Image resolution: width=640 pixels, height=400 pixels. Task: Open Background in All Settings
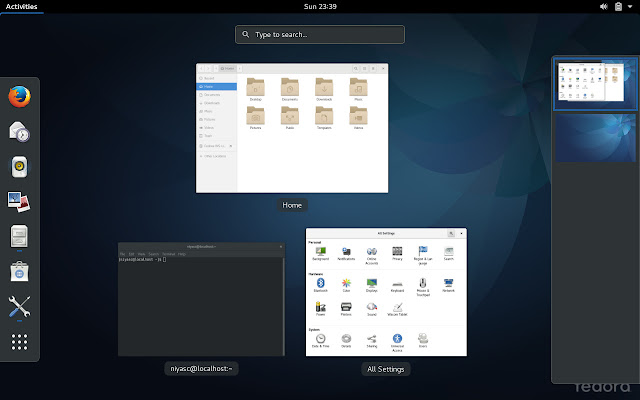point(320,253)
